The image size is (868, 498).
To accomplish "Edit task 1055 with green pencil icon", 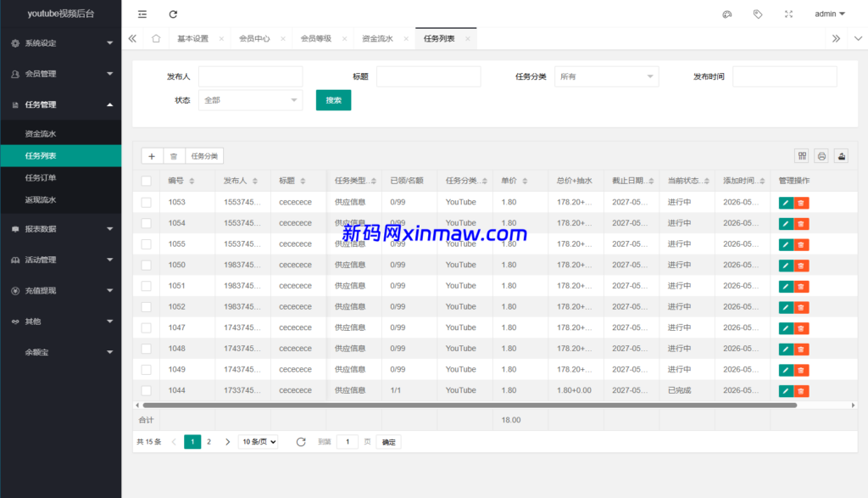I will [786, 245].
